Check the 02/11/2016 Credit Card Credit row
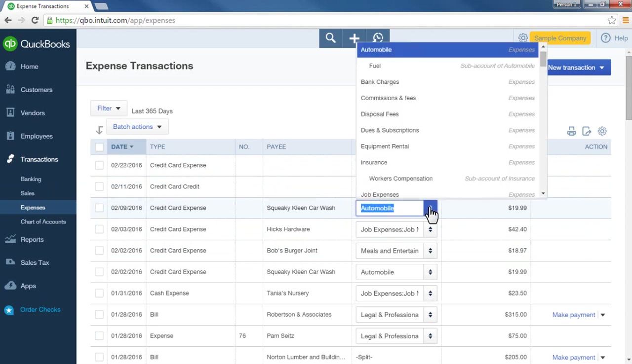The height and width of the screenshot is (364, 632). pos(99,186)
